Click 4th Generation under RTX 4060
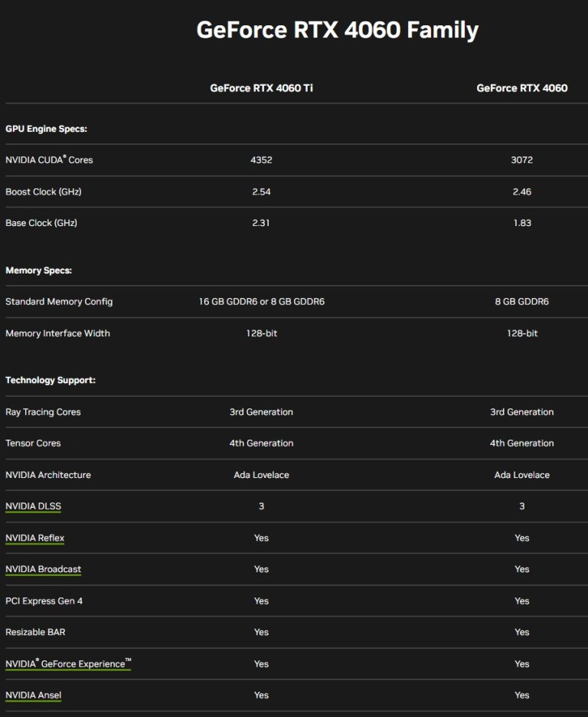 (521, 443)
